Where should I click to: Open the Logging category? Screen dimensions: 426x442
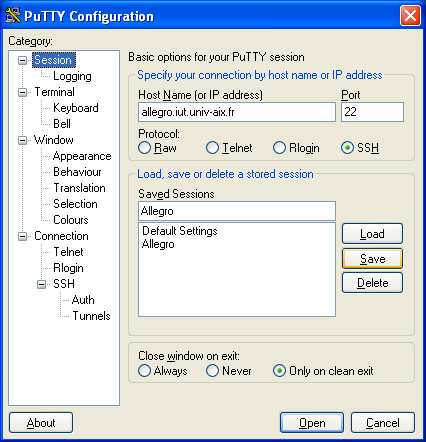[72, 76]
